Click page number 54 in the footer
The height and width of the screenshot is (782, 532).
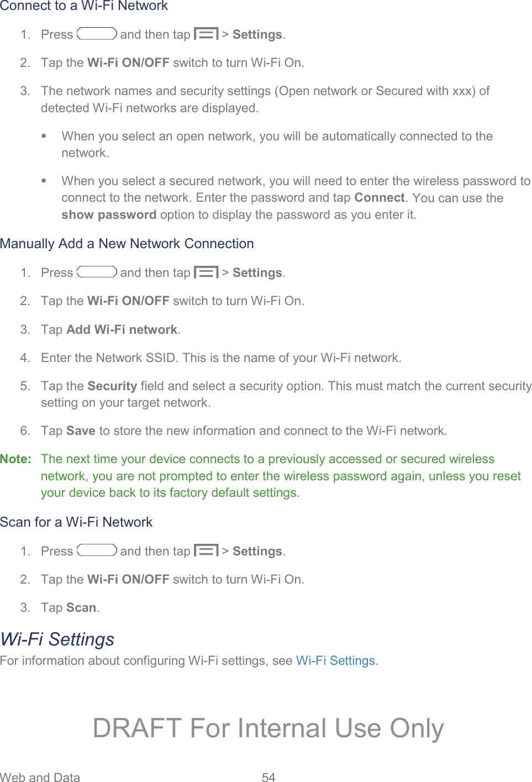click(x=268, y=777)
